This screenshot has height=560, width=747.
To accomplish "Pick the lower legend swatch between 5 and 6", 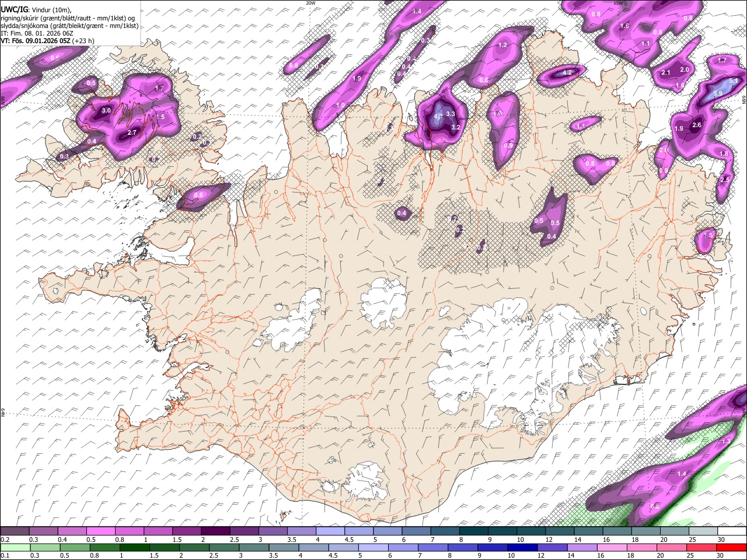I will coord(374,547).
